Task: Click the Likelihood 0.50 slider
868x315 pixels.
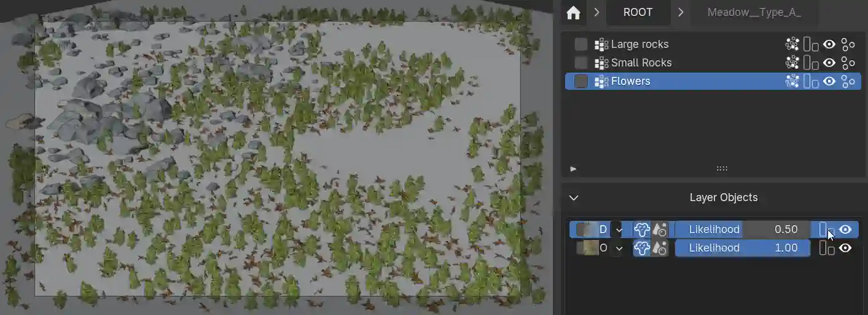Action: [x=742, y=229]
